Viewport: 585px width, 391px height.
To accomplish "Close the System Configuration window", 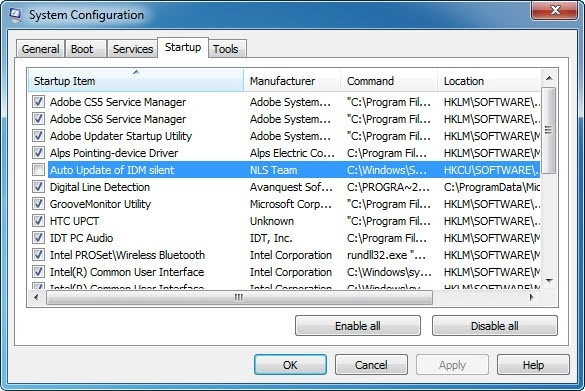I will tap(554, 10).
